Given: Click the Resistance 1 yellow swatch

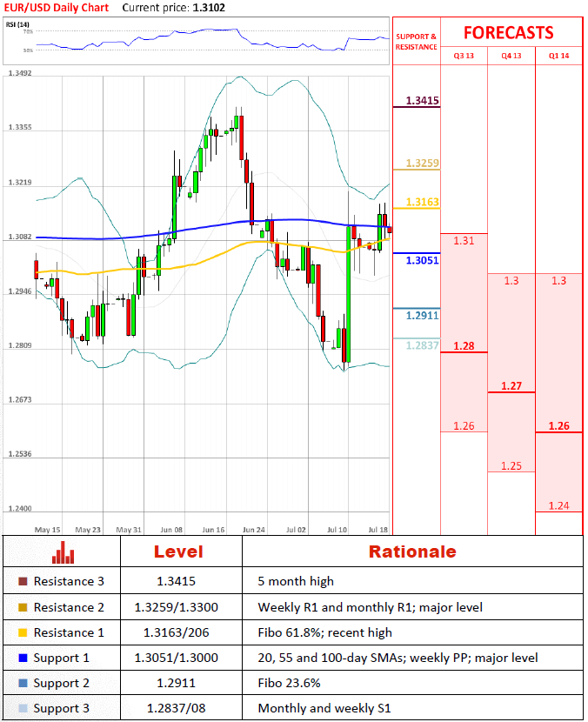Looking at the screenshot, I should [x=23, y=632].
